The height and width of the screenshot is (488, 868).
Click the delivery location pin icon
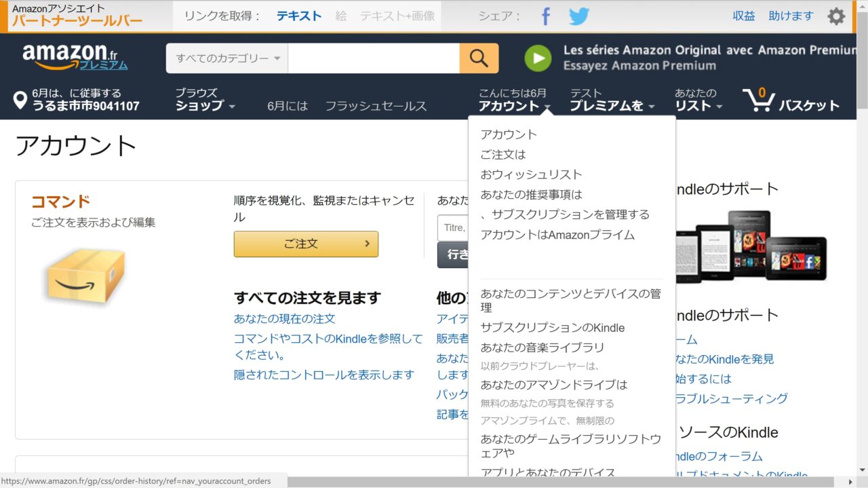pos(20,100)
